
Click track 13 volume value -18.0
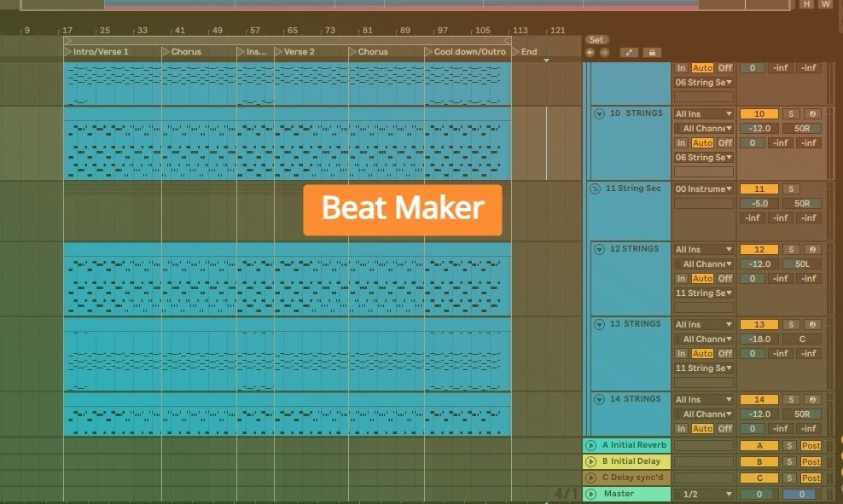click(x=759, y=339)
